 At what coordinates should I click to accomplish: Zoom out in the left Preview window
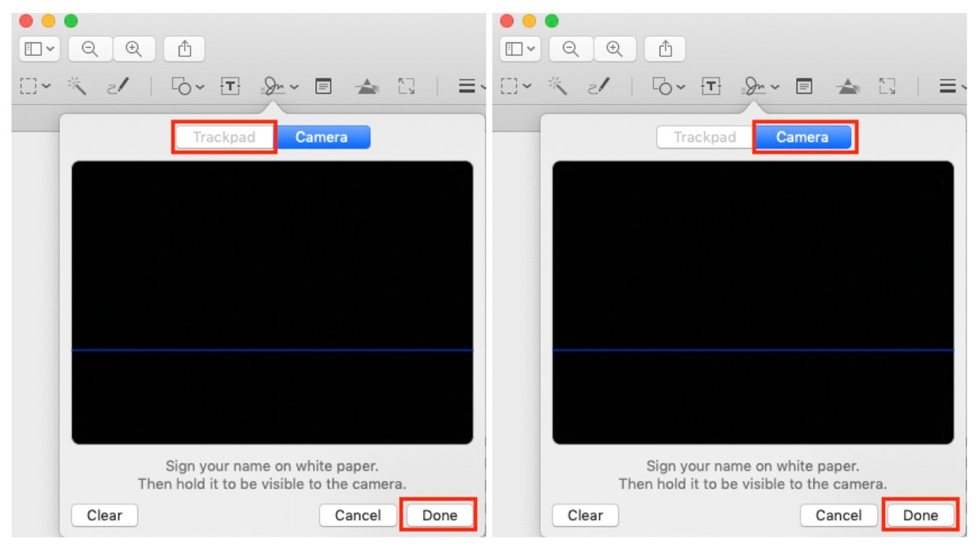pyautogui.click(x=90, y=49)
